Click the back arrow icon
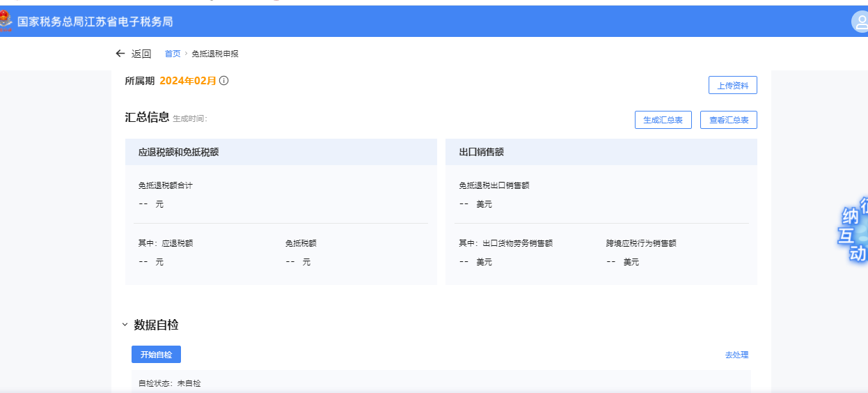 (120, 54)
